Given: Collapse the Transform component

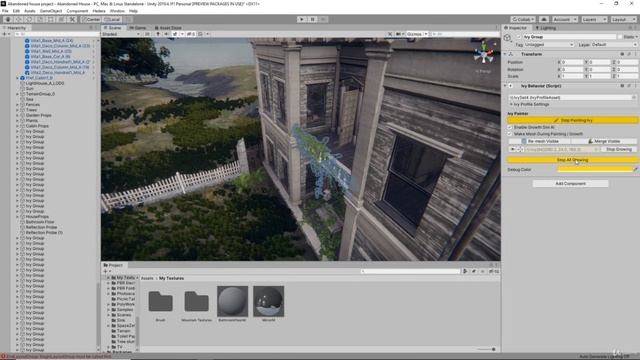Looking at the screenshot, I should (x=505, y=54).
